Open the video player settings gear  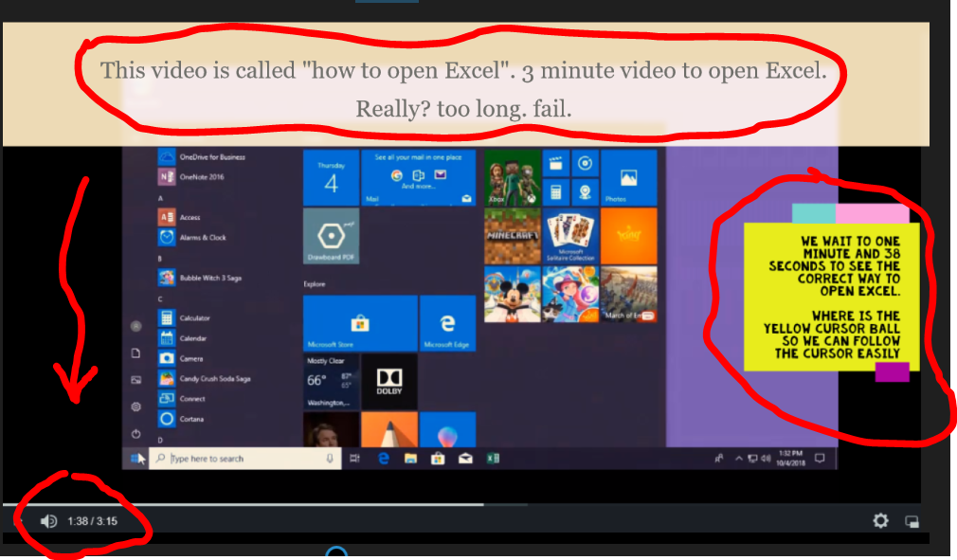[880, 520]
